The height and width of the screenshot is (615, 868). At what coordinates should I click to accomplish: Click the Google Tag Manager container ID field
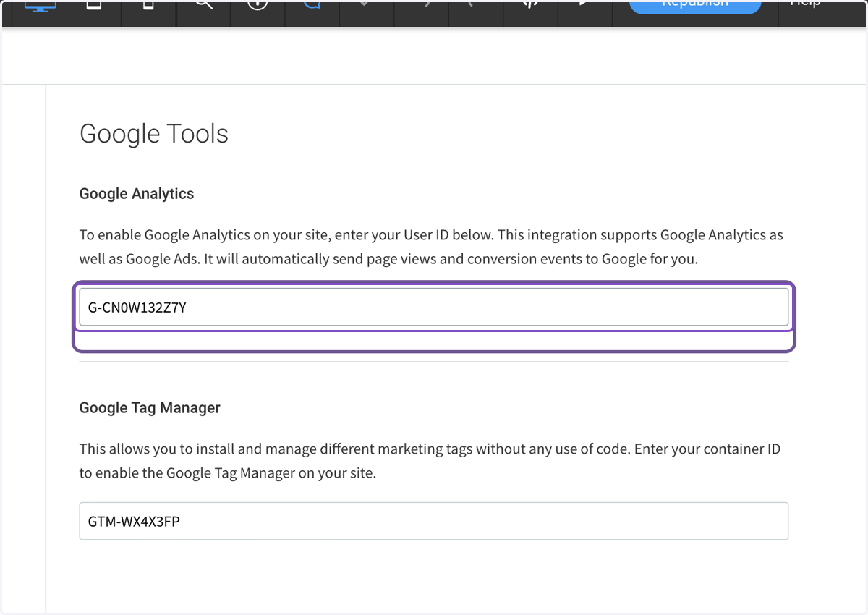[x=433, y=521]
